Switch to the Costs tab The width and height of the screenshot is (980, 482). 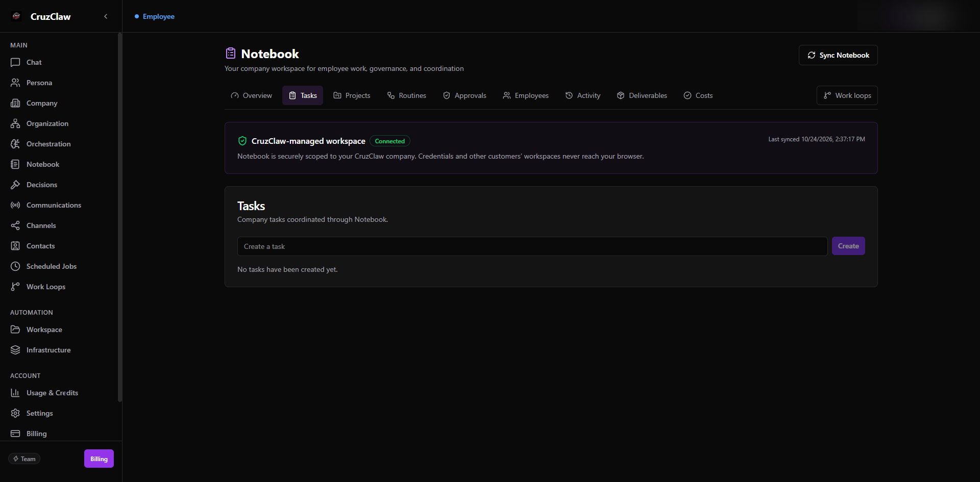pyautogui.click(x=698, y=95)
